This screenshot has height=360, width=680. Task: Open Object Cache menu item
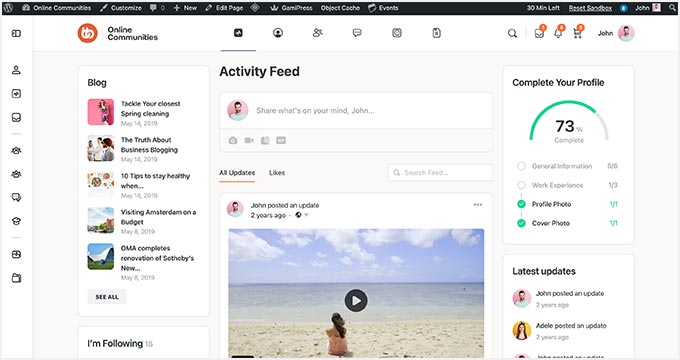340,8
